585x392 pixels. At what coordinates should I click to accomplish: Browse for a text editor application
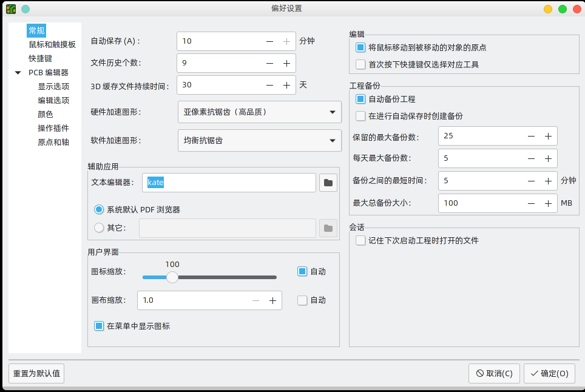[328, 182]
